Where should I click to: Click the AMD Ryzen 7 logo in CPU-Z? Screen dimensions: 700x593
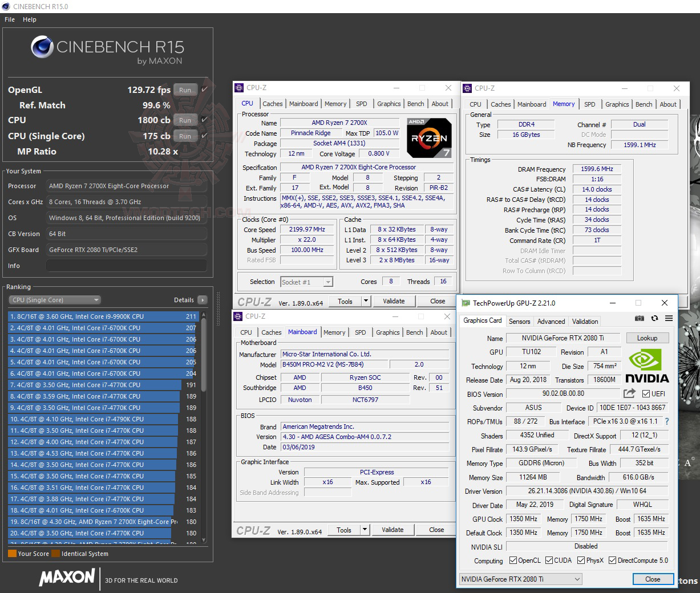[428, 137]
